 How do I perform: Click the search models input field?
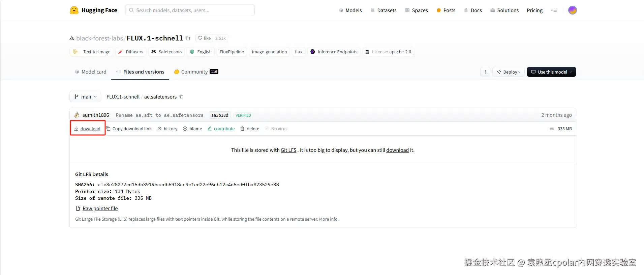tap(190, 10)
